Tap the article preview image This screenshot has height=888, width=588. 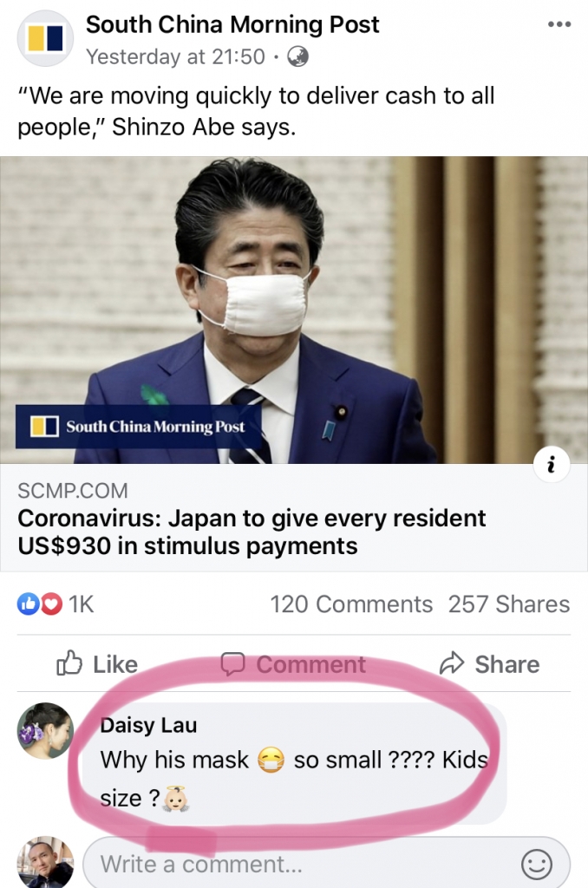pyautogui.click(x=294, y=310)
